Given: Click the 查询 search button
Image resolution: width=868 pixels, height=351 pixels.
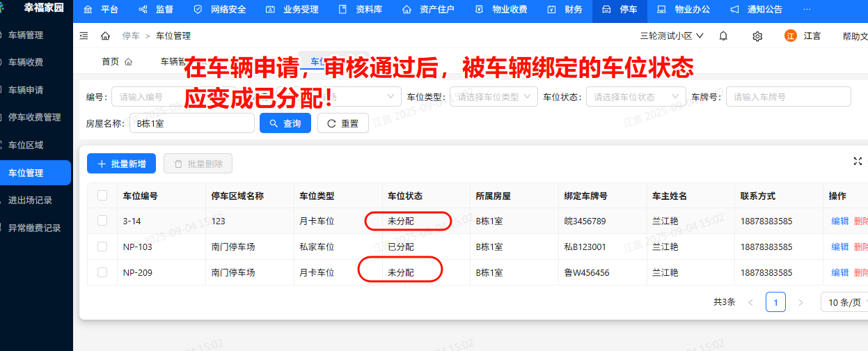Looking at the screenshot, I should pos(285,123).
